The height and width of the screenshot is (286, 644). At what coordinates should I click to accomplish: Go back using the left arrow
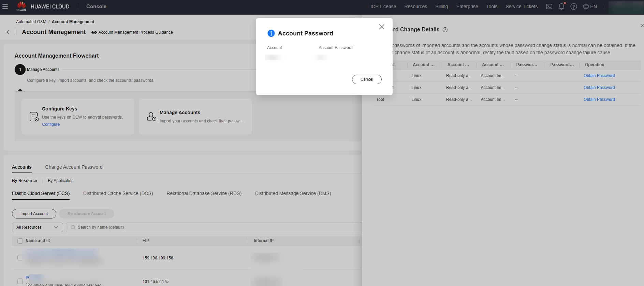(8, 32)
